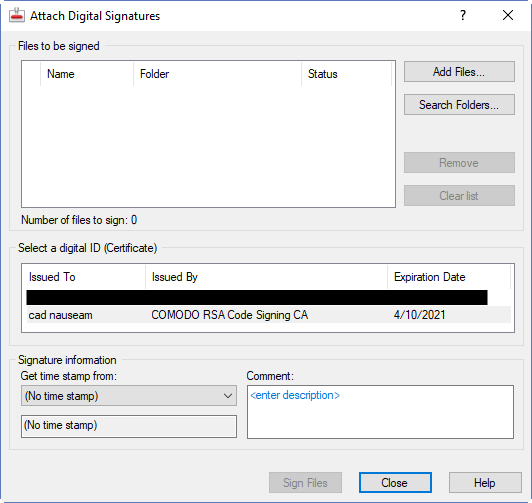Click the Issued To column header
This screenshot has height=503, width=532.
pos(84,277)
